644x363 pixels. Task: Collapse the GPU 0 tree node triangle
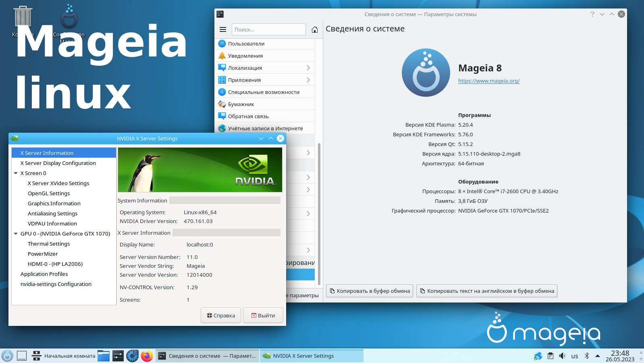16,234
